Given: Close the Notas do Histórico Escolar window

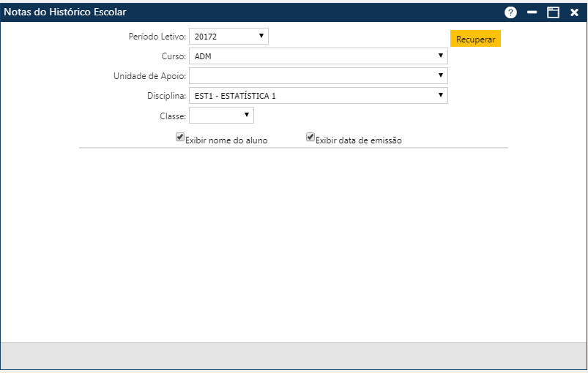Looking at the screenshot, I should 575,12.
